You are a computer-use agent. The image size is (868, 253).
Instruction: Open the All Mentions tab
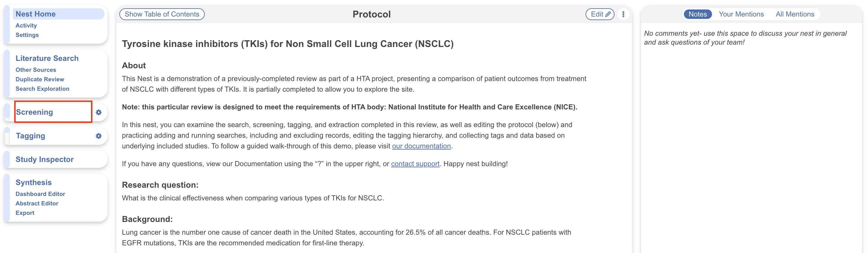(x=794, y=14)
